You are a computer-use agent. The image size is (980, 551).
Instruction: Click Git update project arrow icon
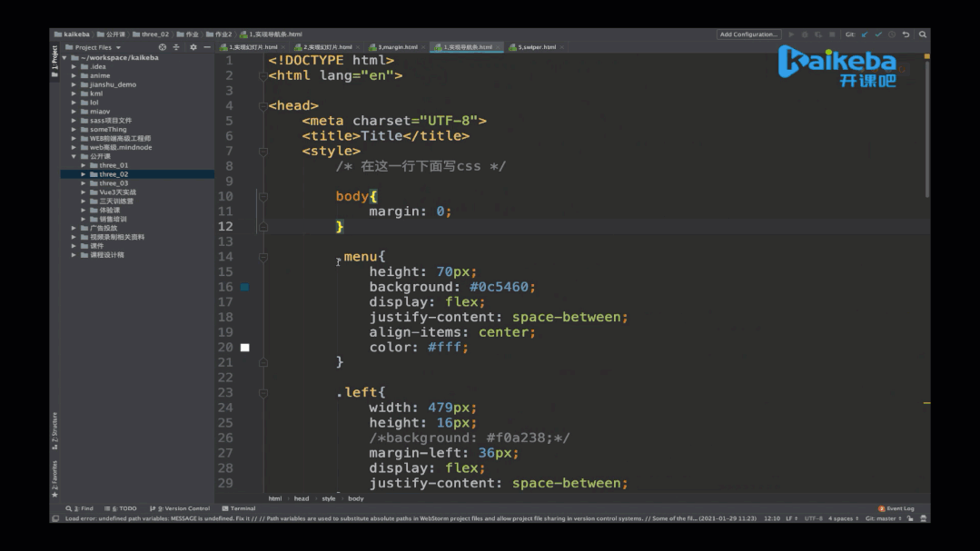[865, 34]
